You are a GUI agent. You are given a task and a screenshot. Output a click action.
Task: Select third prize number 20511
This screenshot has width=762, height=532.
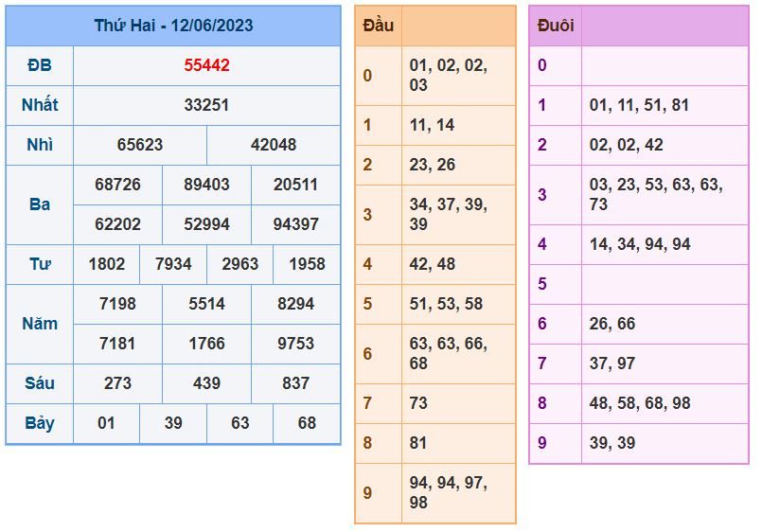click(295, 185)
